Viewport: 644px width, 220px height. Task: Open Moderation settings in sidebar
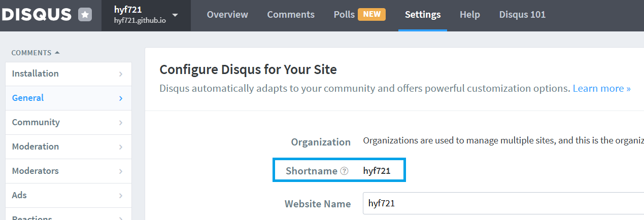69,147
